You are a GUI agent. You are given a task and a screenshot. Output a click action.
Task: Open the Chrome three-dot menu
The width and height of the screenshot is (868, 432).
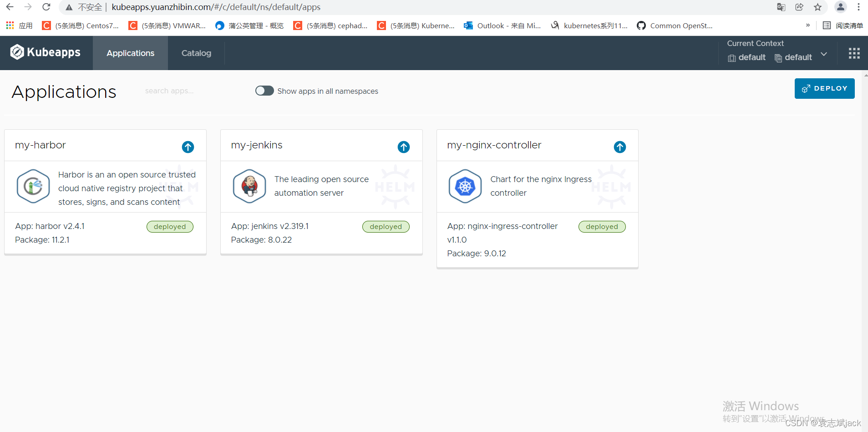coord(858,7)
